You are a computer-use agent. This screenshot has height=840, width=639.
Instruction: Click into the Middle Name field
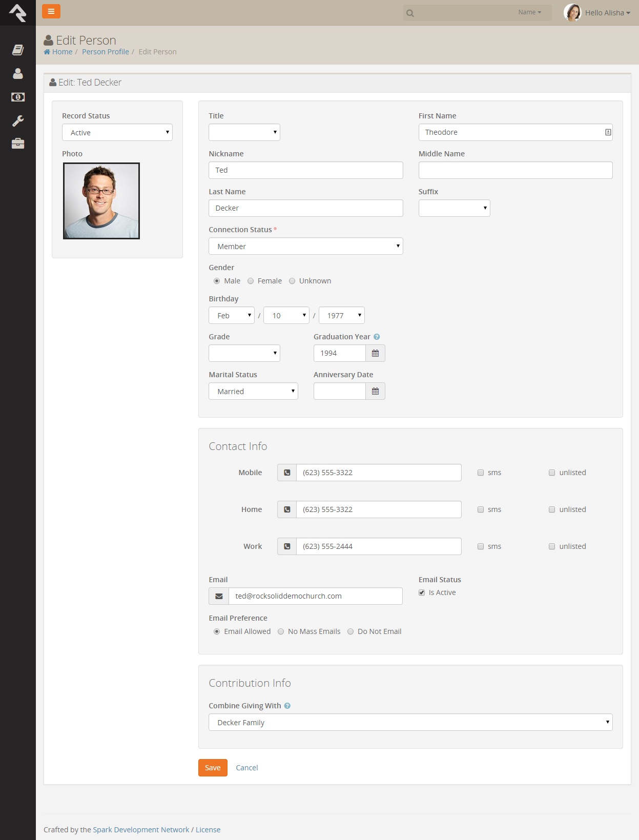tap(516, 170)
